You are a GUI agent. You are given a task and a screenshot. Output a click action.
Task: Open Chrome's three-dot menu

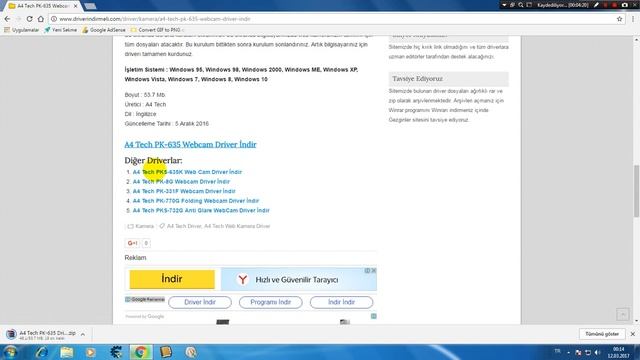click(633, 19)
